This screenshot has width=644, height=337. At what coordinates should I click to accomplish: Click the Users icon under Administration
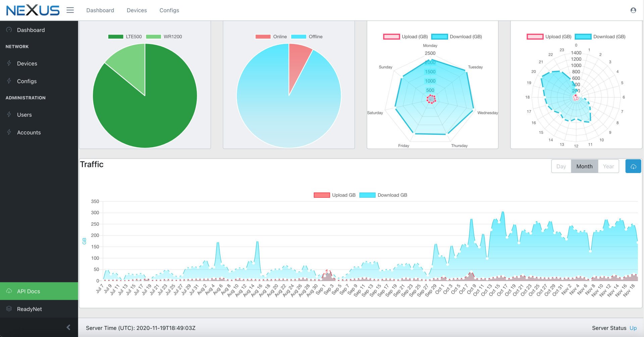point(9,115)
